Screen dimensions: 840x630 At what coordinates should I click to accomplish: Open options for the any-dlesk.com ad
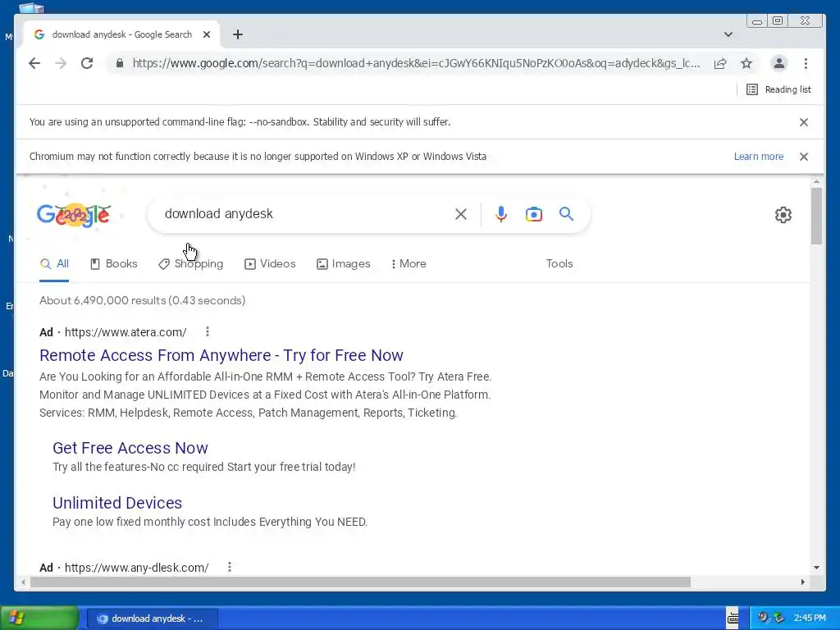(230, 567)
